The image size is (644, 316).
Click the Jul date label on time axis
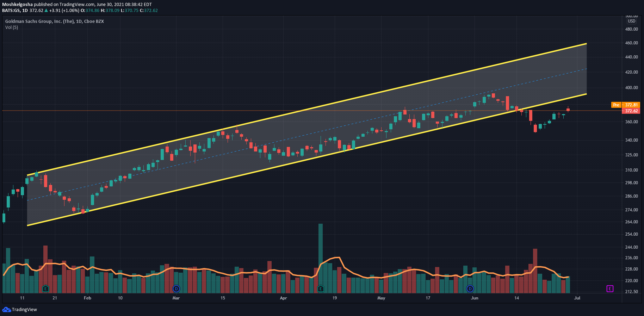(577, 298)
